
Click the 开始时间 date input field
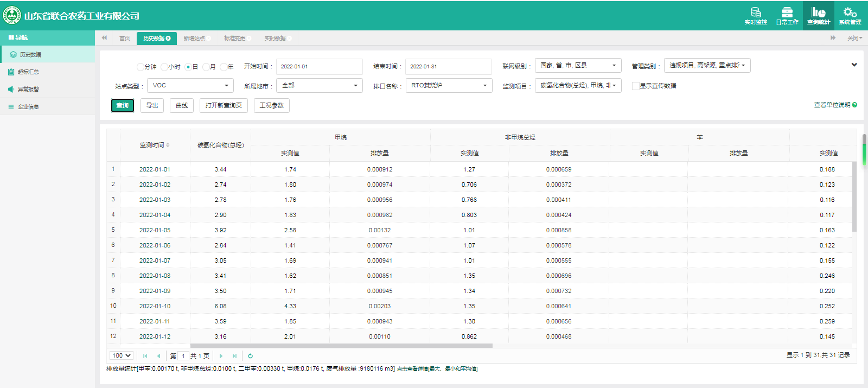coord(319,66)
